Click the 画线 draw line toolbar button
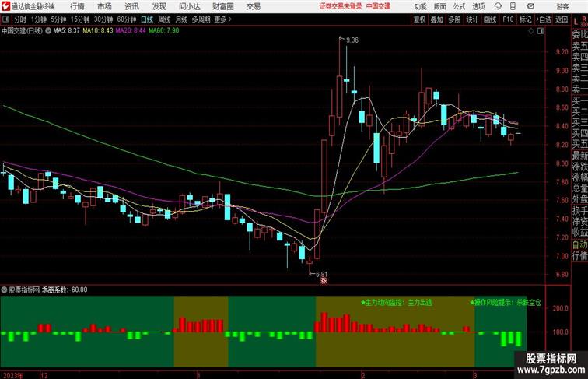The height and width of the screenshot is (379, 588). [x=490, y=19]
